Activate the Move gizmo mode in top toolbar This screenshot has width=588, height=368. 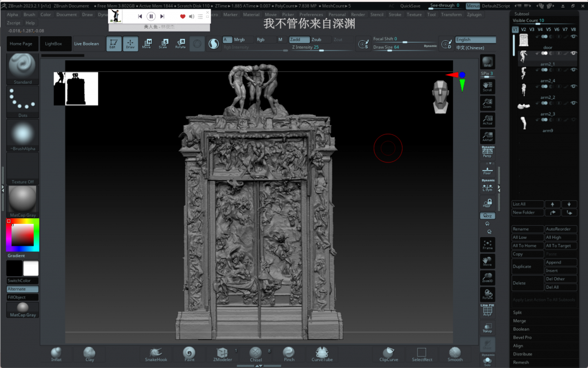pyautogui.click(x=147, y=44)
